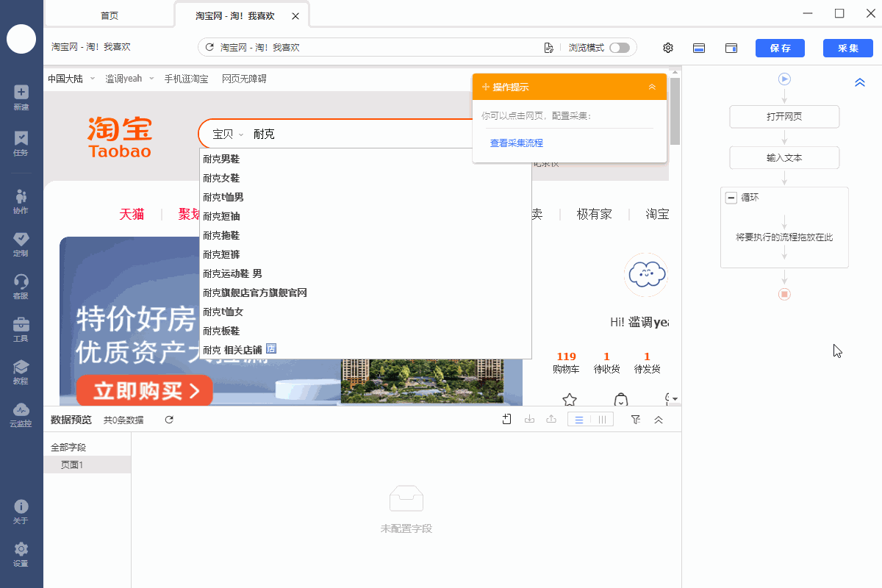Open the 天猫 link on Taobao page
882x588 pixels.
(132, 214)
